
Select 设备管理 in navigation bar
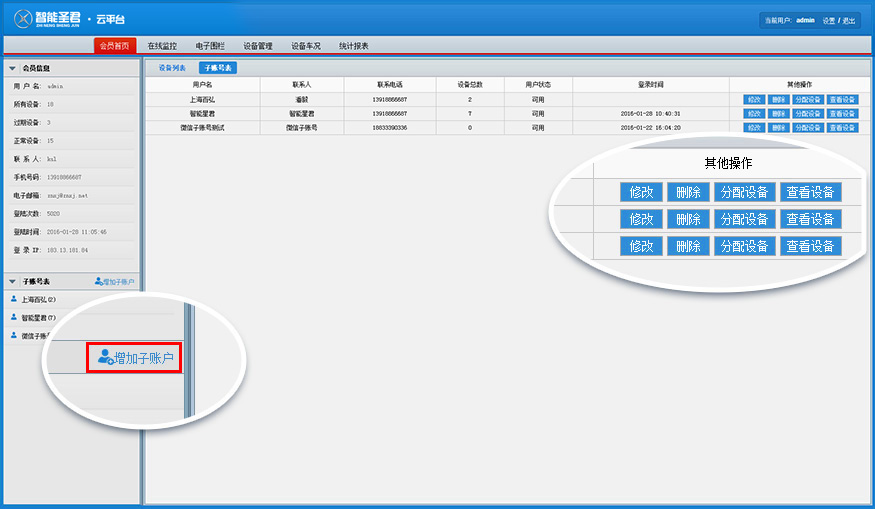258,46
